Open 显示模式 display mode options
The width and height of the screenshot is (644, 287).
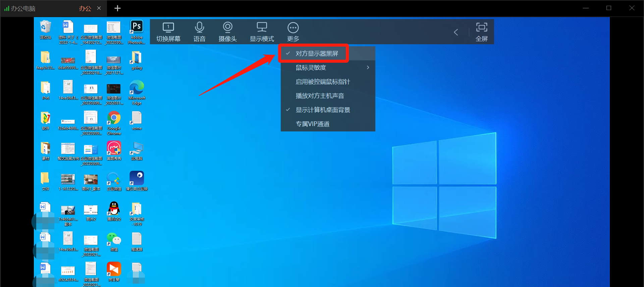coord(262,32)
